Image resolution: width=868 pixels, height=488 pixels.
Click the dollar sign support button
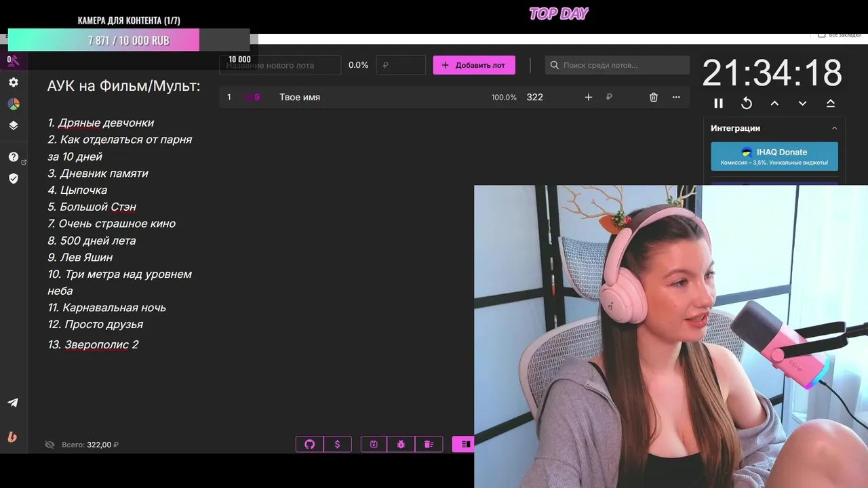coord(338,444)
